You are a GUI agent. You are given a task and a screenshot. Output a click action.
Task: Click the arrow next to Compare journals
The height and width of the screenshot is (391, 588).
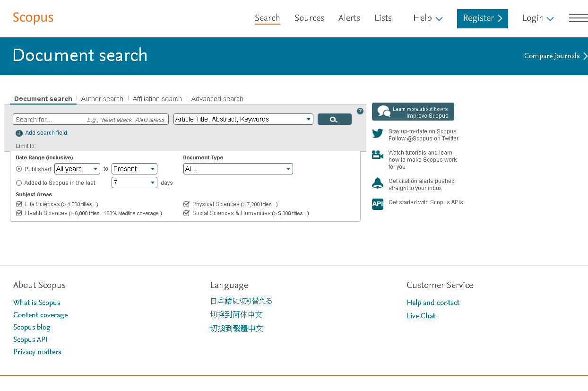(x=585, y=56)
